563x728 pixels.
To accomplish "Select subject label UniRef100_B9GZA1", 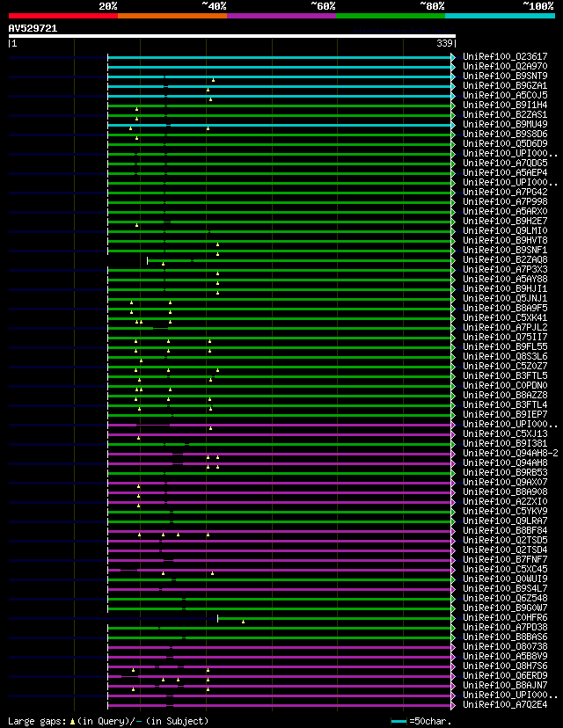I will point(506,86).
